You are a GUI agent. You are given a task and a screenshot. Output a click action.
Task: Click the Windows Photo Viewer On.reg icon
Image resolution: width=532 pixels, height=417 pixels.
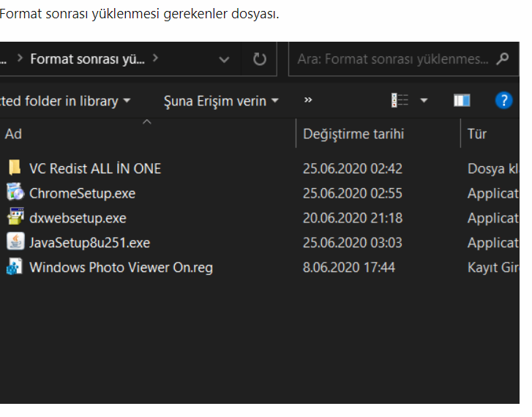coord(15,267)
